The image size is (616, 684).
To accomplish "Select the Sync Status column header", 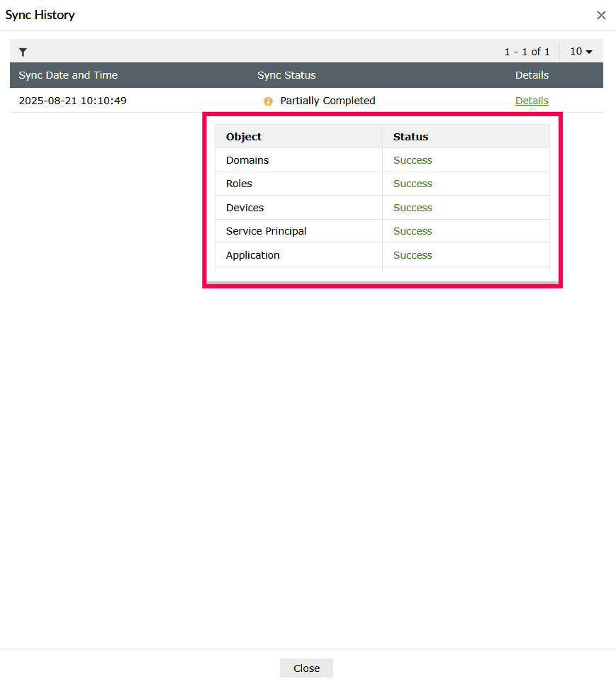I will [x=286, y=75].
